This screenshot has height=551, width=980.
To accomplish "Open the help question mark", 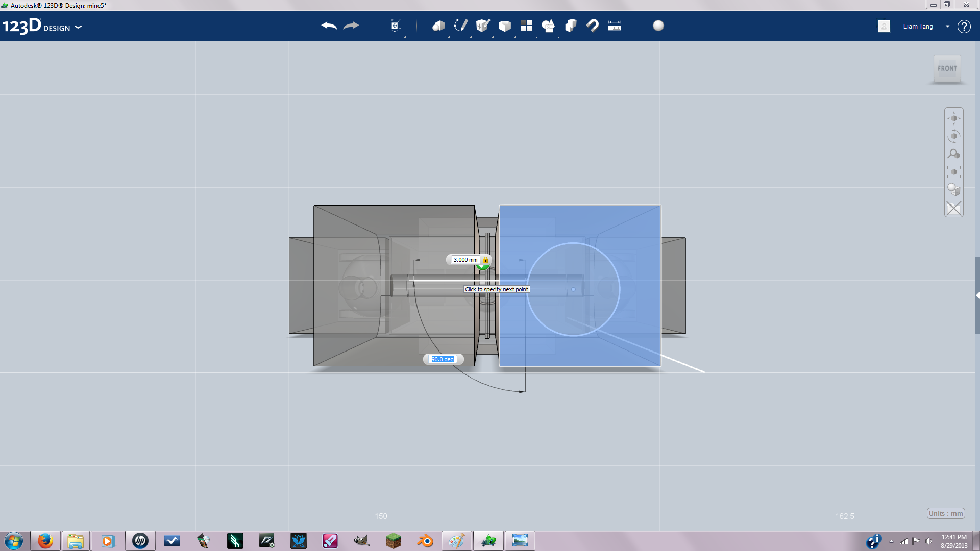I will click(x=964, y=26).
